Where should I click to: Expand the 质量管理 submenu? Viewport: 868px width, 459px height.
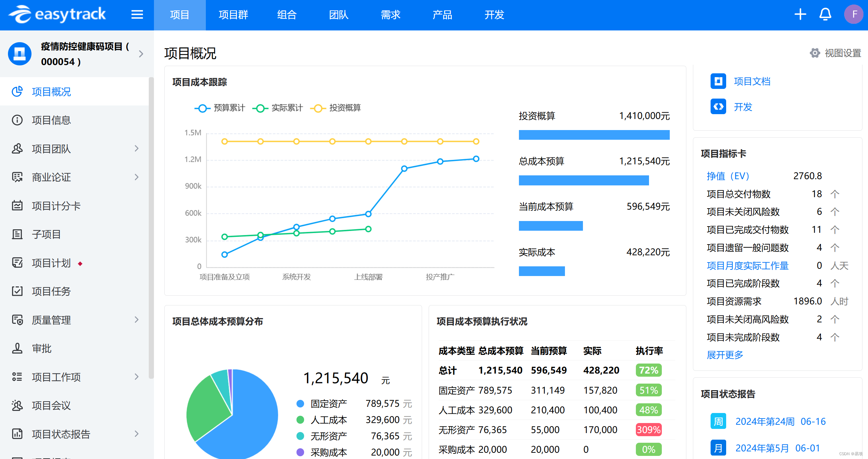pyautogui.click(x=136, y=320)
